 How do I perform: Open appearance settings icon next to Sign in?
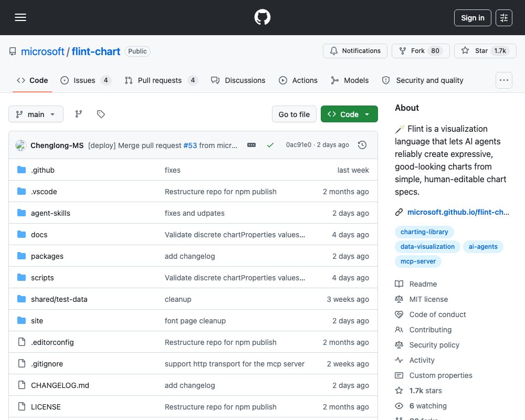[504, 18]
